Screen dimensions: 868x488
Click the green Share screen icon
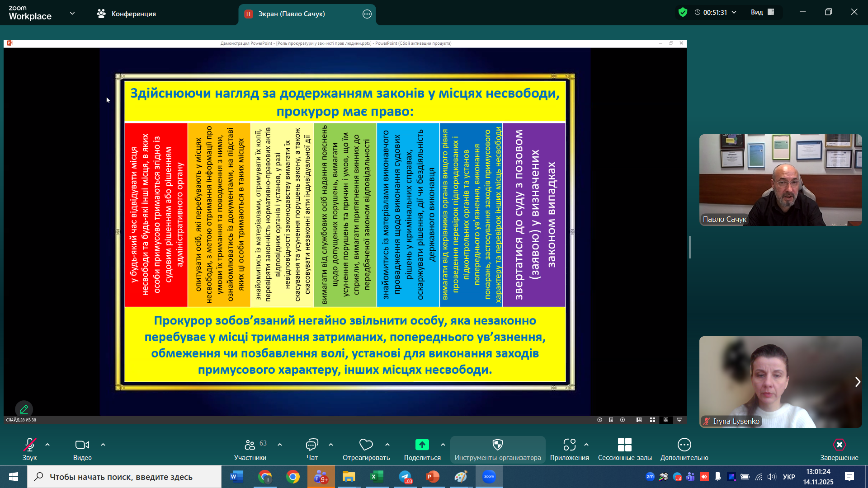tap(422, 445)
